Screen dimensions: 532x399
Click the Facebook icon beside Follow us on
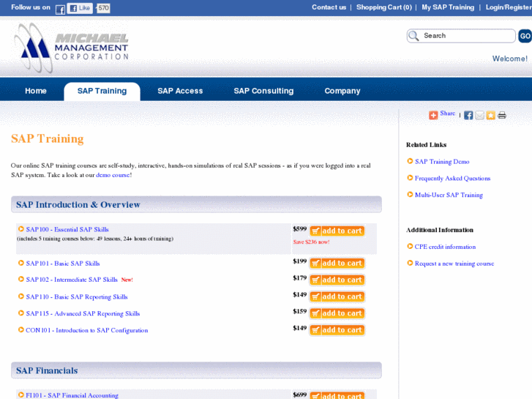coord(60,10)
